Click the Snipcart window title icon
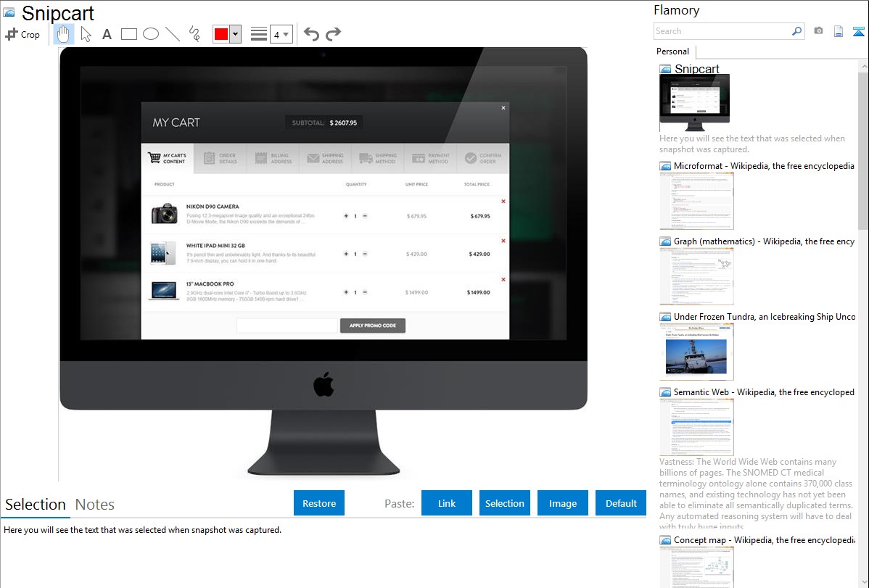The image size is (869, 588). click(x=9, y=12)
